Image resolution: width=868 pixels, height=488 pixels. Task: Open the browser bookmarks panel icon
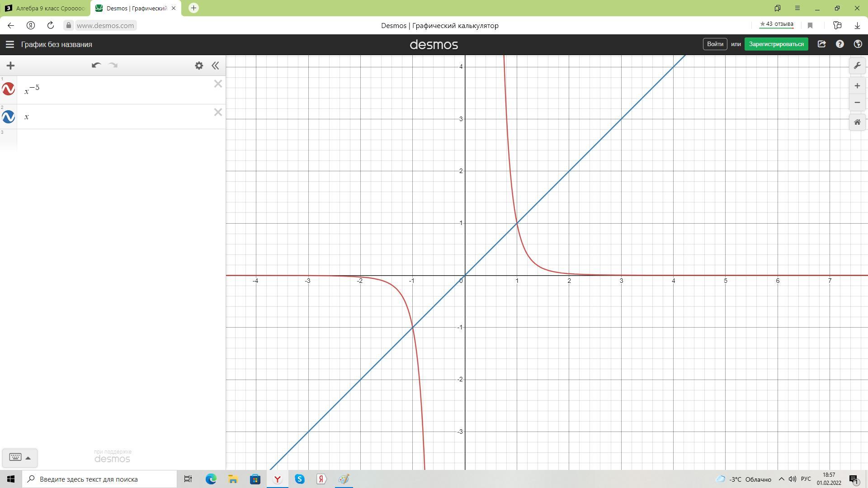(x=778, y=8)
